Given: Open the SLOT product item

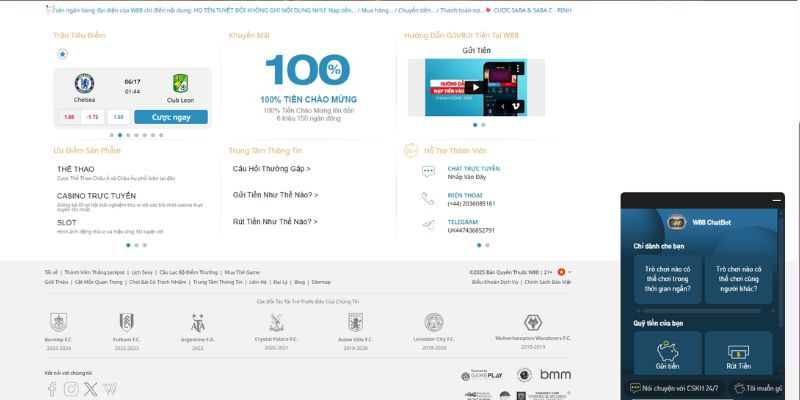Looking at the screenshot, I should tap(67, 222).
